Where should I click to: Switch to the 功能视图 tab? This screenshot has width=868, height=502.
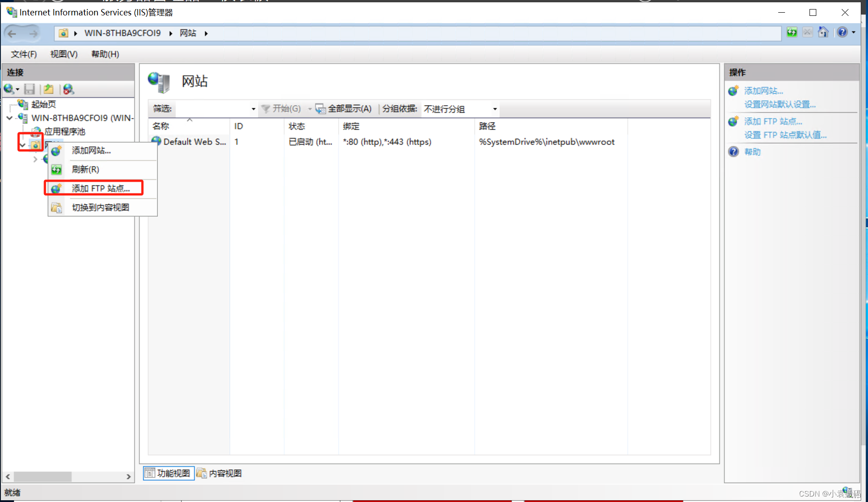tap(169, 473)
